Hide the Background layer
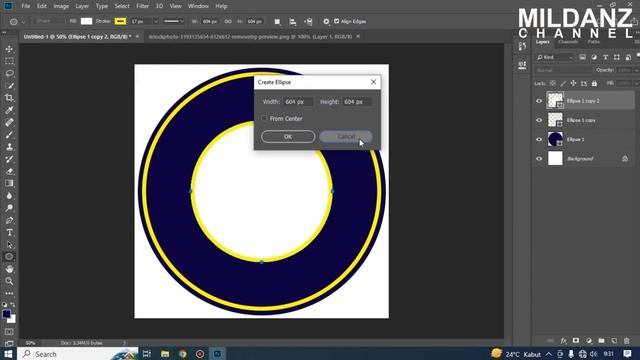Image resolution: width=640 pixels, height=360 pixels. pyautogui.click(x=539, y=158)
